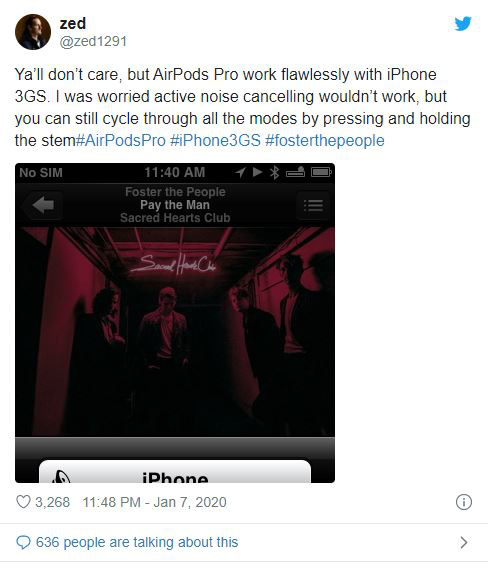Tap the back arrow in the music player
This screenshot has width=488, height=571.
43,205
